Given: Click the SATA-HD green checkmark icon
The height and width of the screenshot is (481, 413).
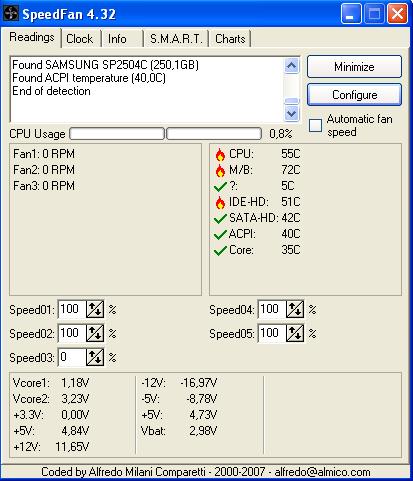Looking at the screenshot, I should [220, 219].
